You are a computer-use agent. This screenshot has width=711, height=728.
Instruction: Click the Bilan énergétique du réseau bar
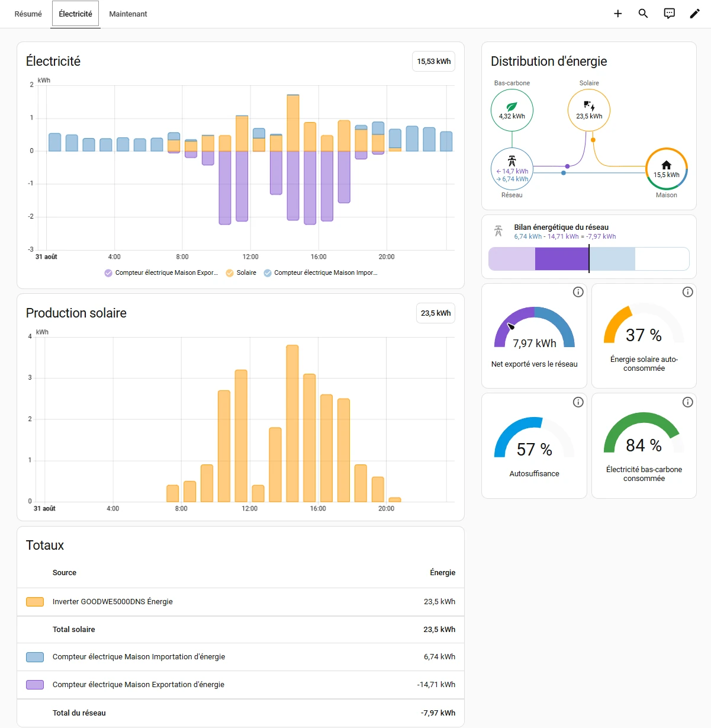[x=588, y=259]
